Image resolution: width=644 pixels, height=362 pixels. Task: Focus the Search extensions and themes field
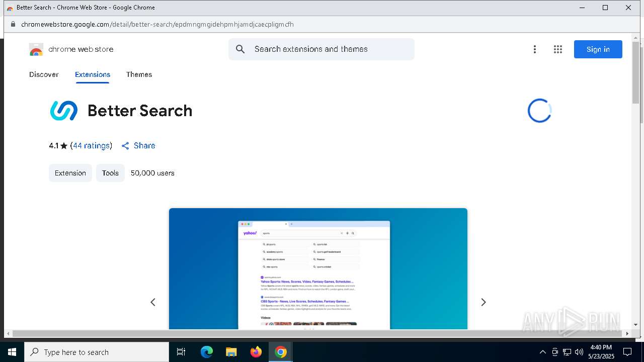pyautogui.click(x=321, y=49)
